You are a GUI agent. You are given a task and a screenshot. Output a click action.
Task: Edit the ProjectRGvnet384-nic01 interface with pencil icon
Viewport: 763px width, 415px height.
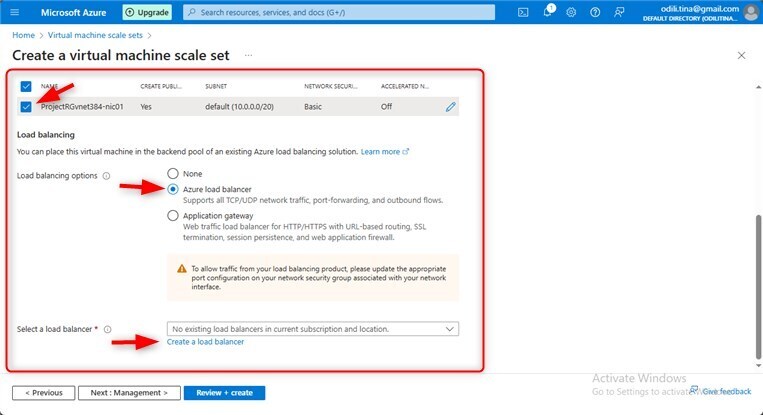click(450, 106)
